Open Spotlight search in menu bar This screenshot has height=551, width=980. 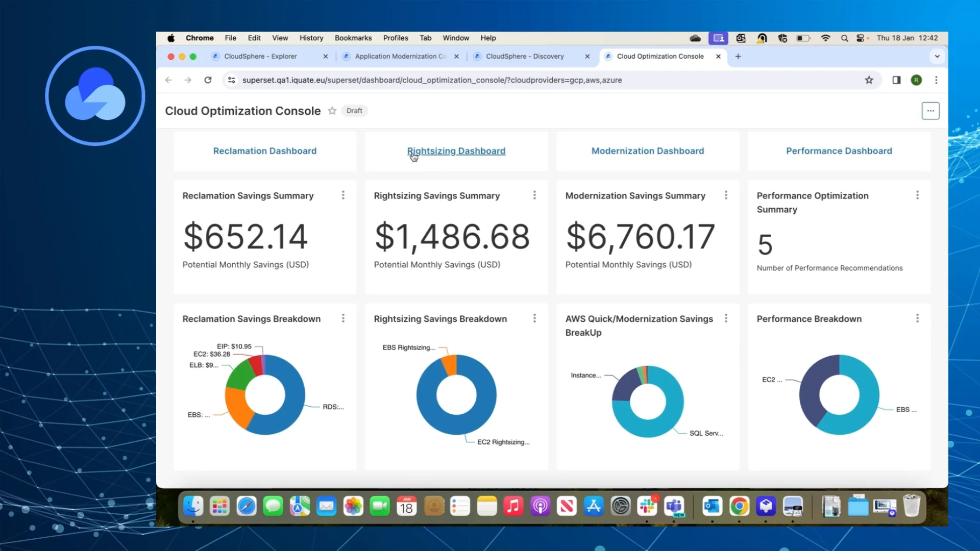[x=844, y=38]
